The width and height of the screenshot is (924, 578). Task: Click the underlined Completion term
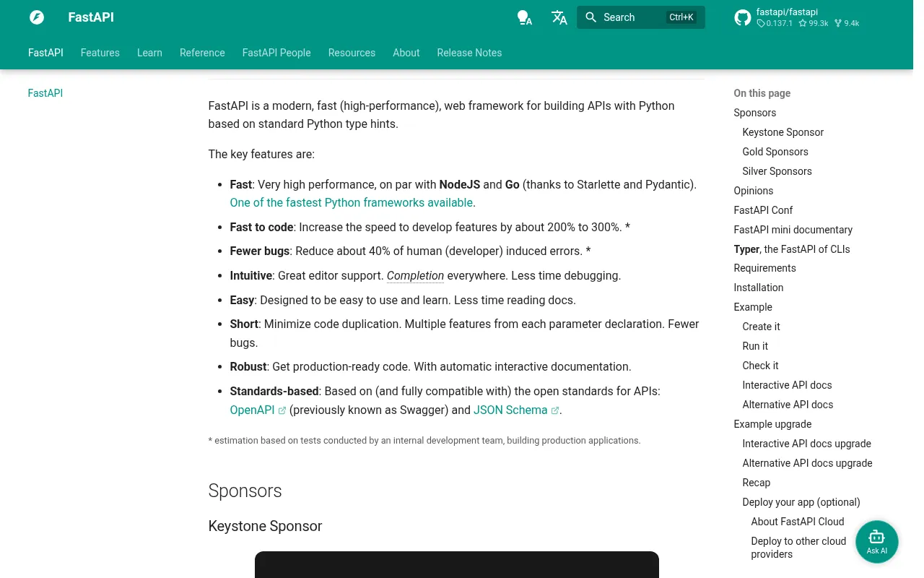click(x=415, y=276)
